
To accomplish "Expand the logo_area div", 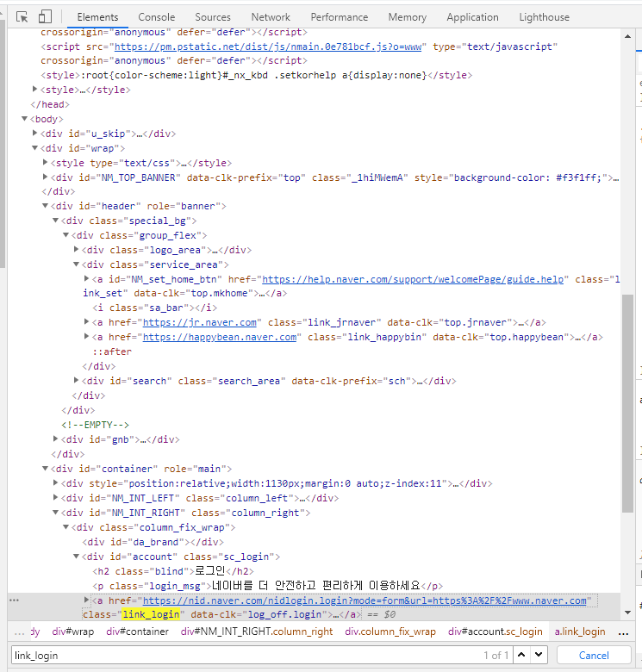I will pyautogui.click(x=76, y=250).
